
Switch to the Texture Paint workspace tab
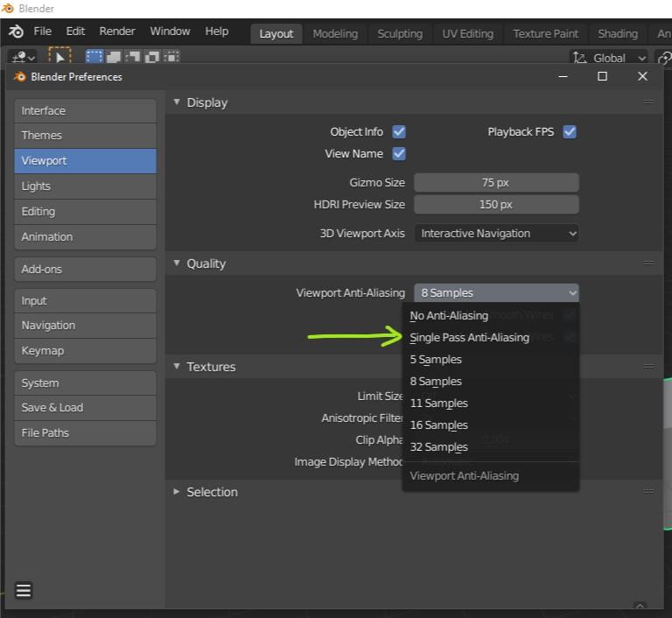[546, 34]
